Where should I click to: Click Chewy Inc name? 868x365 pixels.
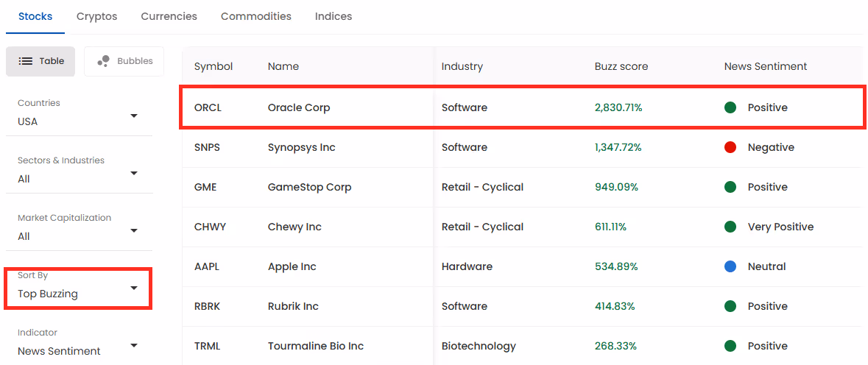(x=294, y=227)
